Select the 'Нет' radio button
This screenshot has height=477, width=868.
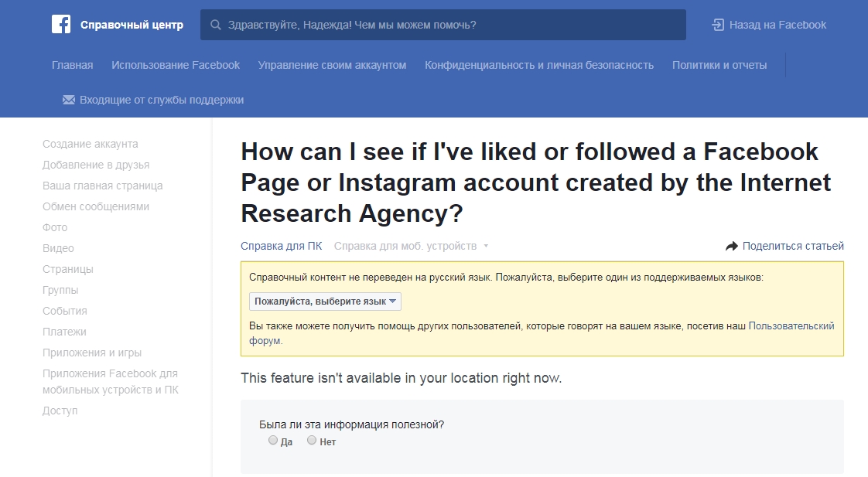point(312,441)
